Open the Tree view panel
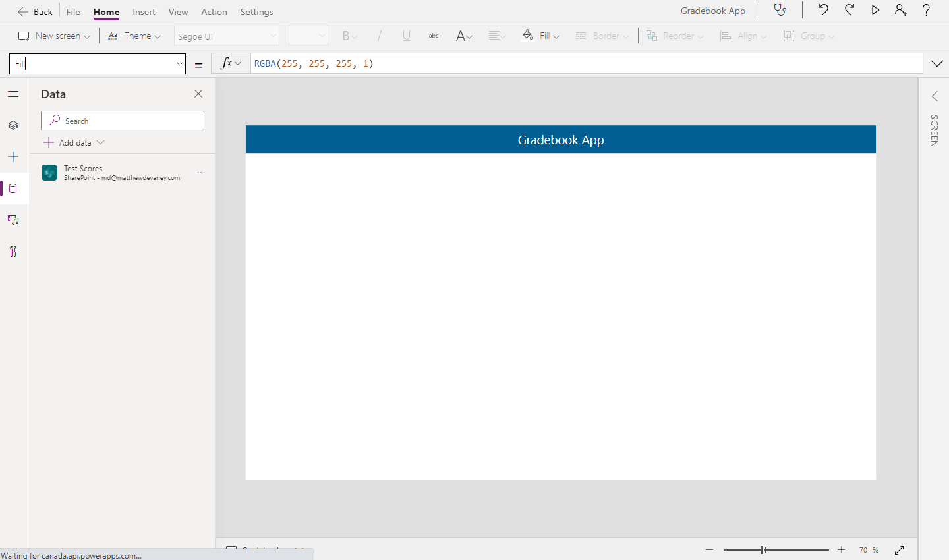The height and width of the screenshot is (560, 949). click(13, 125)
